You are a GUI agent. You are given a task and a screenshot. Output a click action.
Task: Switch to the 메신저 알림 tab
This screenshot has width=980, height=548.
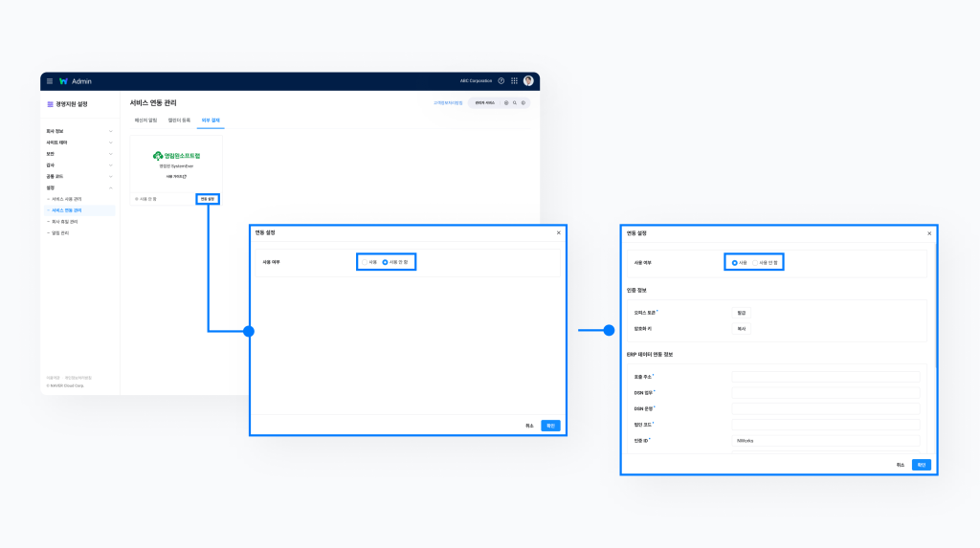pos(146,121)
